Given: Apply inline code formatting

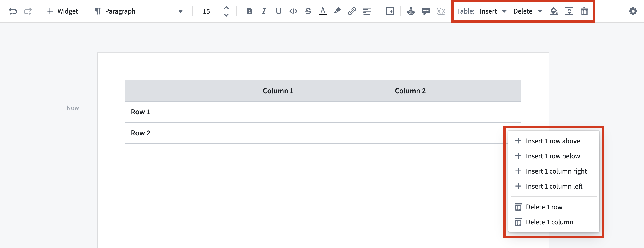Looking at the screenshot, I should point(293,11).
